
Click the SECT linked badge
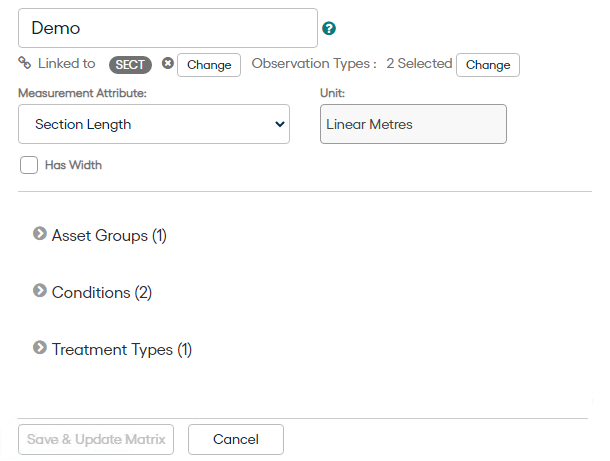pos(130,65)
